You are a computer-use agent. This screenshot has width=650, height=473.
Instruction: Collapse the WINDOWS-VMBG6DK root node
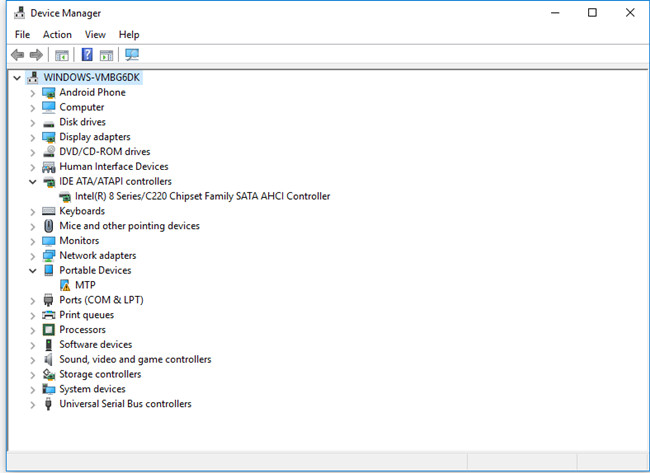point(17,78)
